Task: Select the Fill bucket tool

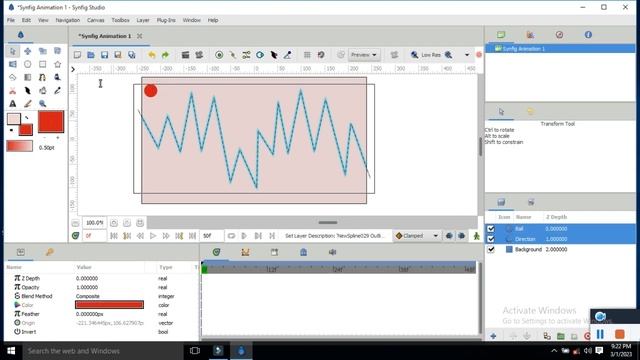Action: [x=42, y=90]
